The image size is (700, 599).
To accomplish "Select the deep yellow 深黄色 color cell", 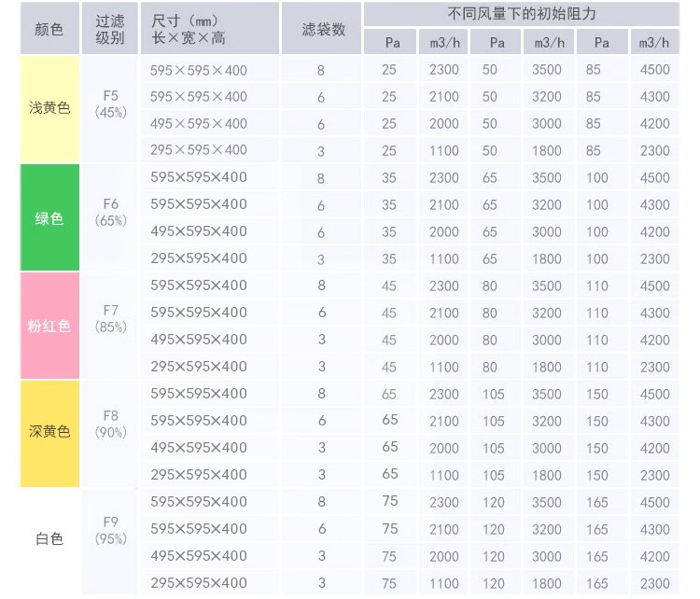I will pyautogui.click(x=49, y=432).
